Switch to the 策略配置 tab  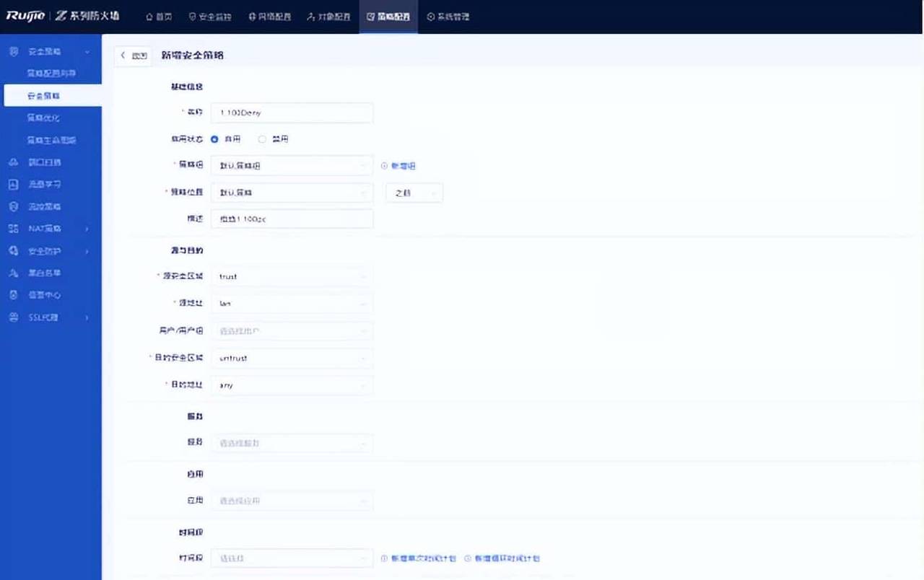coord(388,17)
